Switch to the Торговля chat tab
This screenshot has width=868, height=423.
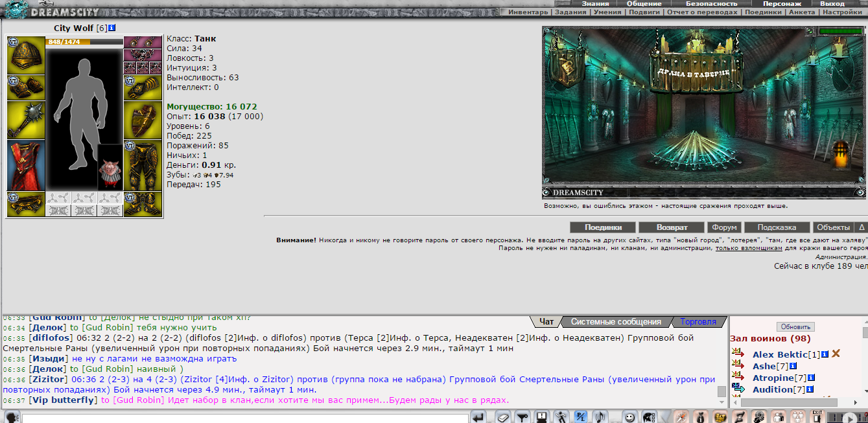coord(698,322)
